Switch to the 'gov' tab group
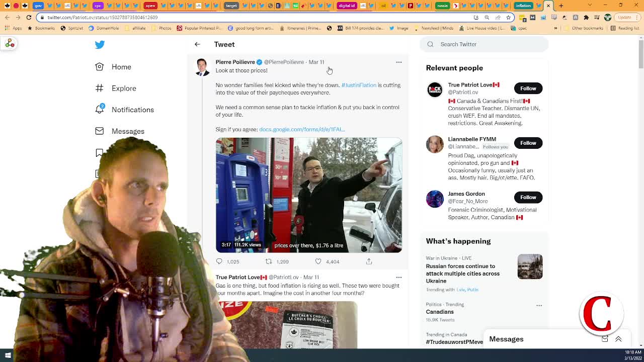 (x=38, y=6)
